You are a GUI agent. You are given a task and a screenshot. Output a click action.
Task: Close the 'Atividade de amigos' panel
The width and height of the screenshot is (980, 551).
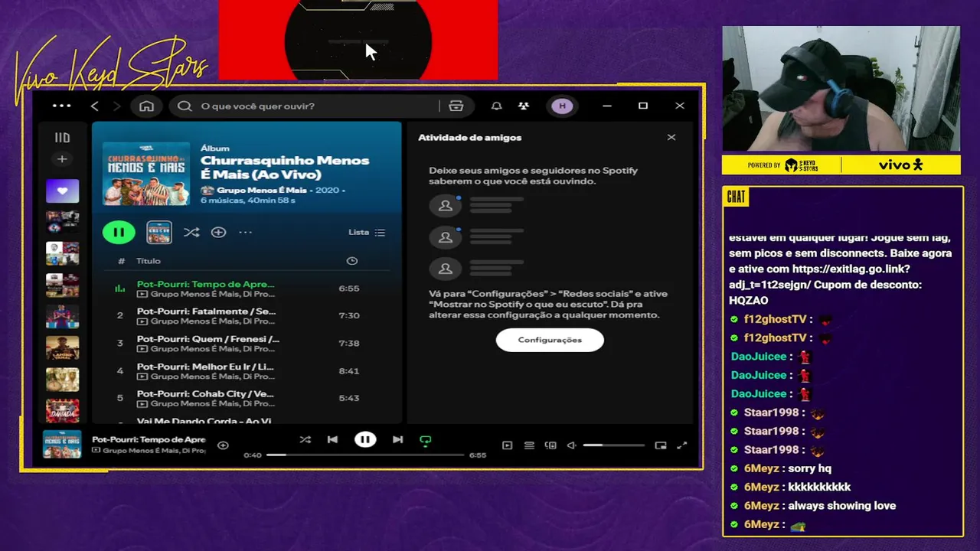(671, 138)
